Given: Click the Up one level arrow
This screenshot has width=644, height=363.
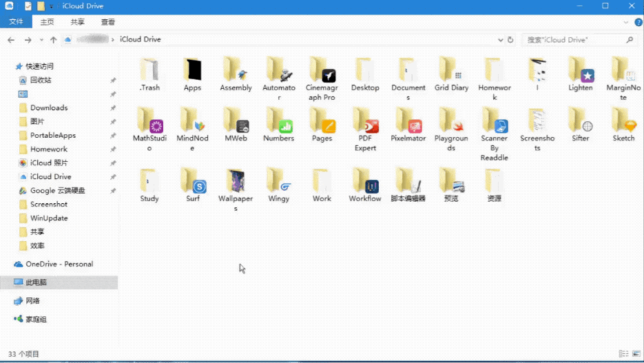Looking at the screenshot, I should click(53, 40).
